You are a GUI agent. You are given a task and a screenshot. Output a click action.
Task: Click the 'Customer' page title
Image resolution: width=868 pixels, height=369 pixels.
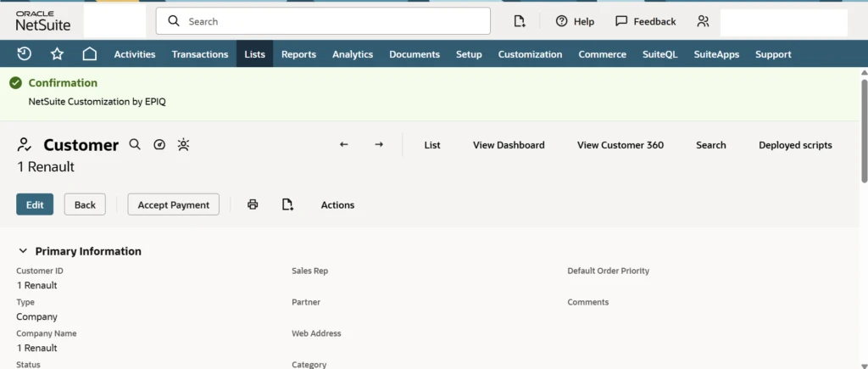[x=81, y=145]
